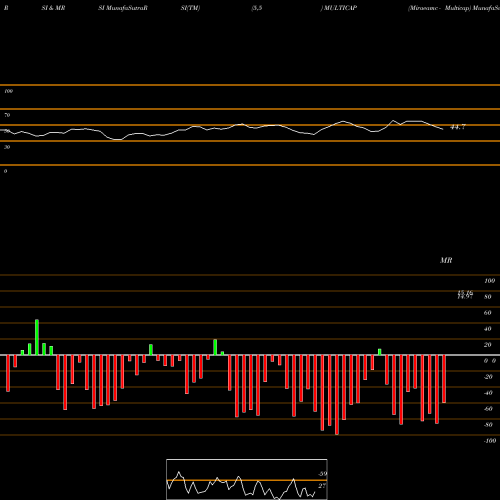Click the deepest red bar, nearly reaching -100

click(x=337, y=395)
